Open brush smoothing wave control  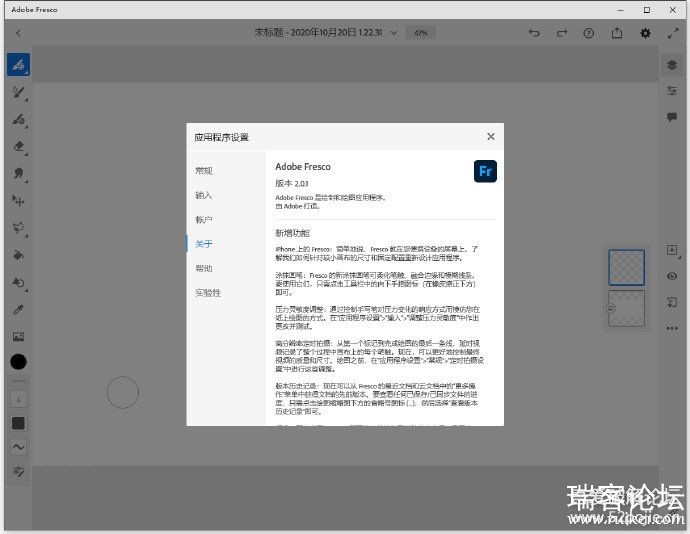[x=18, y=447]
